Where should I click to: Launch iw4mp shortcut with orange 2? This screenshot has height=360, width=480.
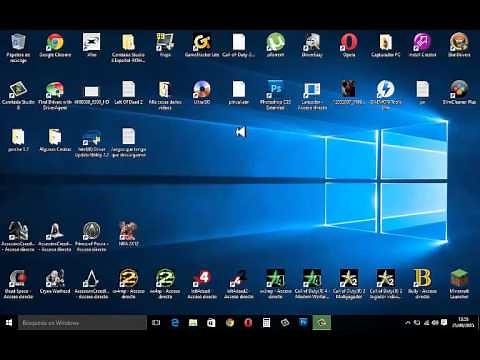click(128, 278)
